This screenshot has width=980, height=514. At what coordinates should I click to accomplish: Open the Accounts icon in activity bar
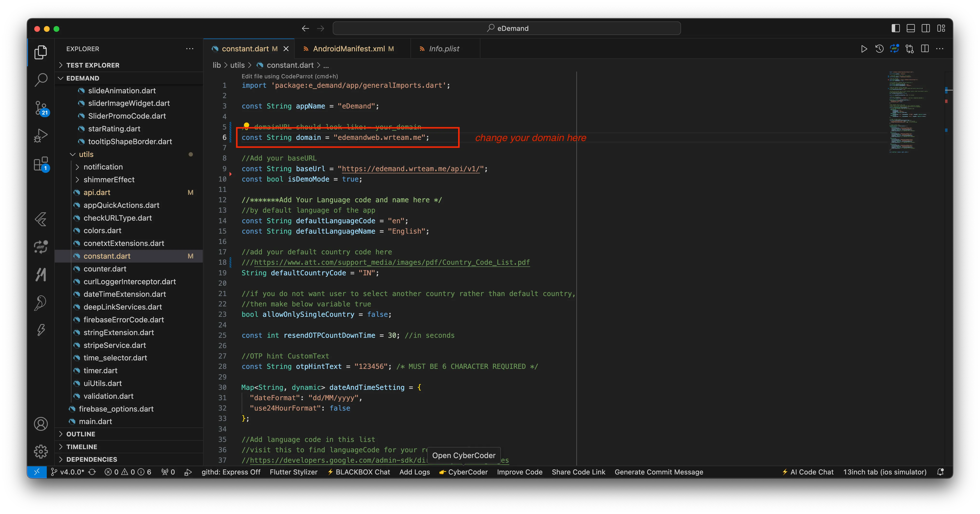[x=41, y=423]
